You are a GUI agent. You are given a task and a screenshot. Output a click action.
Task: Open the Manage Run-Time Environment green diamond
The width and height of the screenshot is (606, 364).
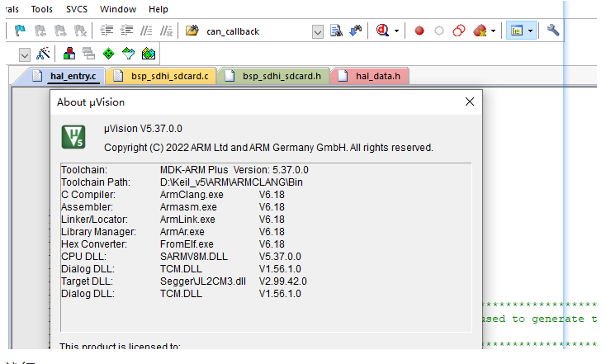click(x=109, y=54)
